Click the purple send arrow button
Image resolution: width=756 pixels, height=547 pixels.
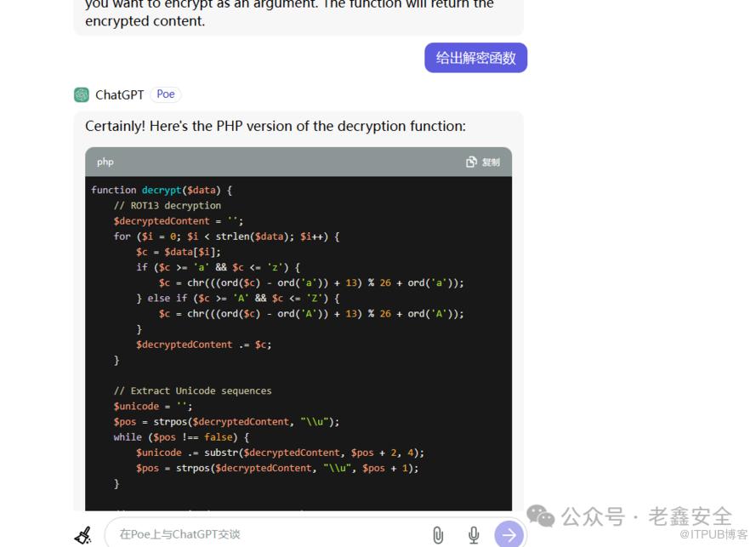(x=509, y=534)
